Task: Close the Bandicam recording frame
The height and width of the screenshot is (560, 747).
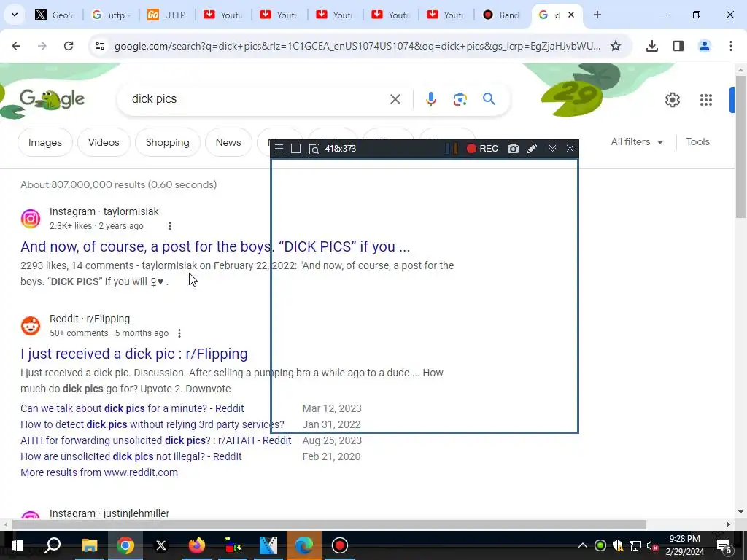Action: [570, 149]
